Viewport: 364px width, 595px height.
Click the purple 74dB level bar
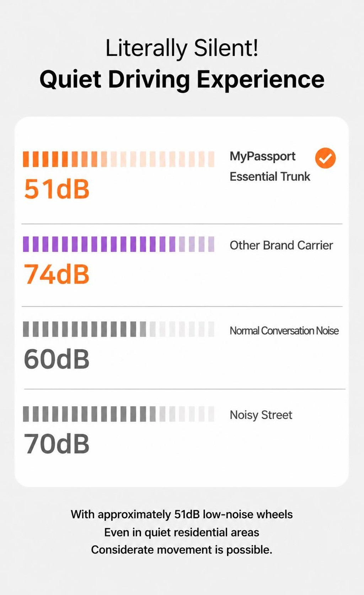(x=119, y=244)
